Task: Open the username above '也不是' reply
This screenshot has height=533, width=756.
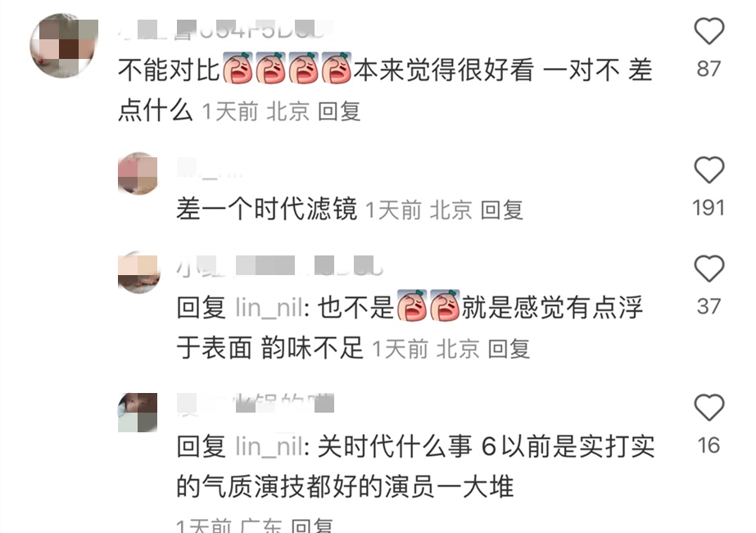Action: click(x=279, y=266)
